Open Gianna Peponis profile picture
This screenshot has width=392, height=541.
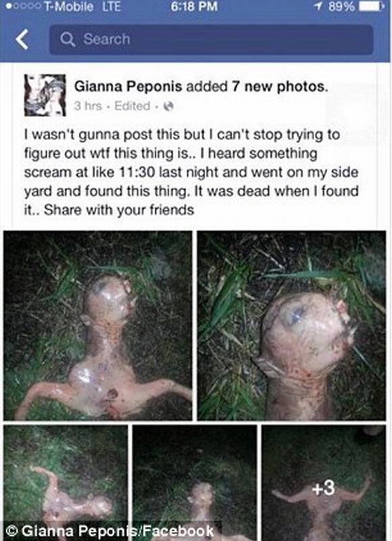45,95
